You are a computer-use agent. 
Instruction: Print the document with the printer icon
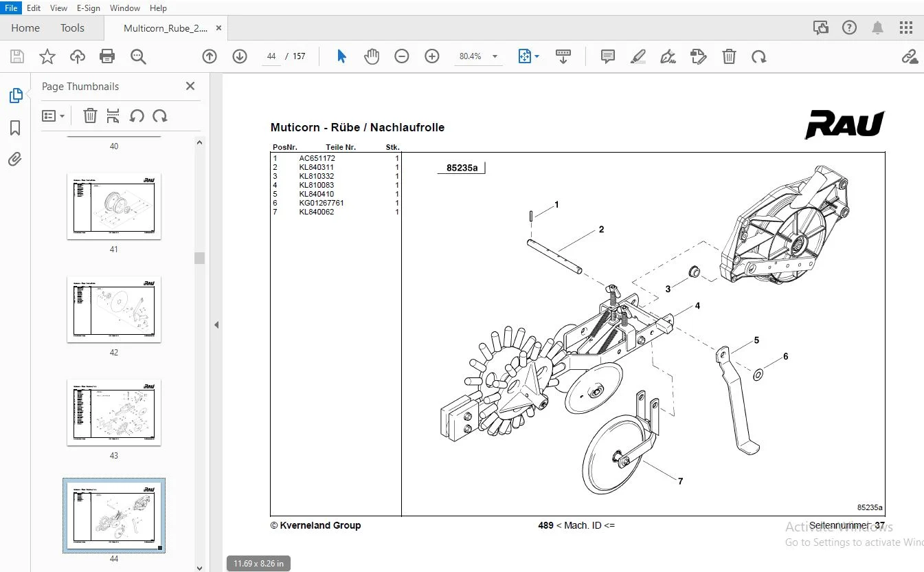[107, 56]
